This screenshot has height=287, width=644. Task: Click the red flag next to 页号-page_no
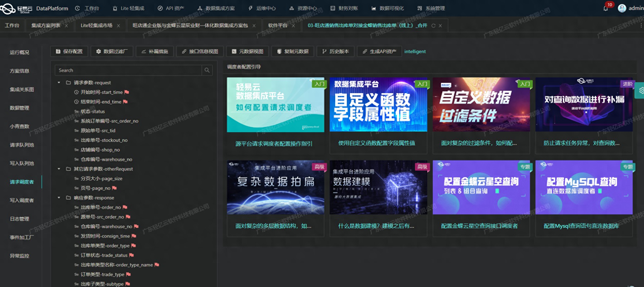tap(114, 188)
